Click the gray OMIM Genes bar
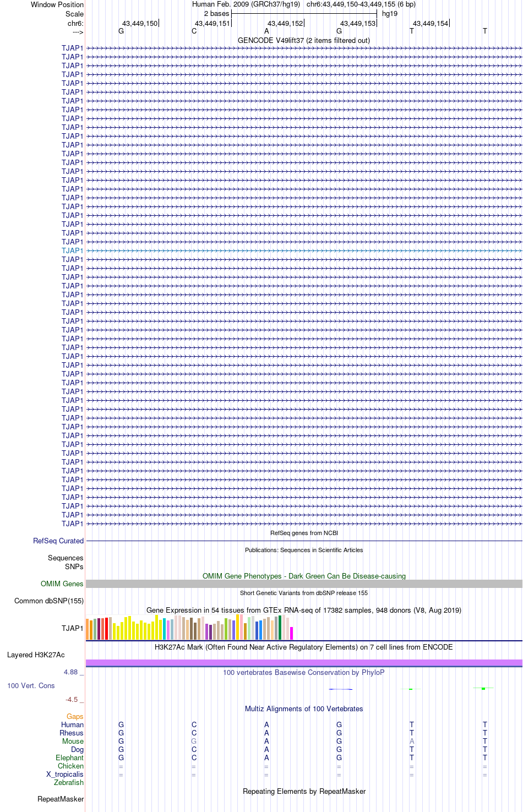 pyautogui.click(x=304, y=584)
